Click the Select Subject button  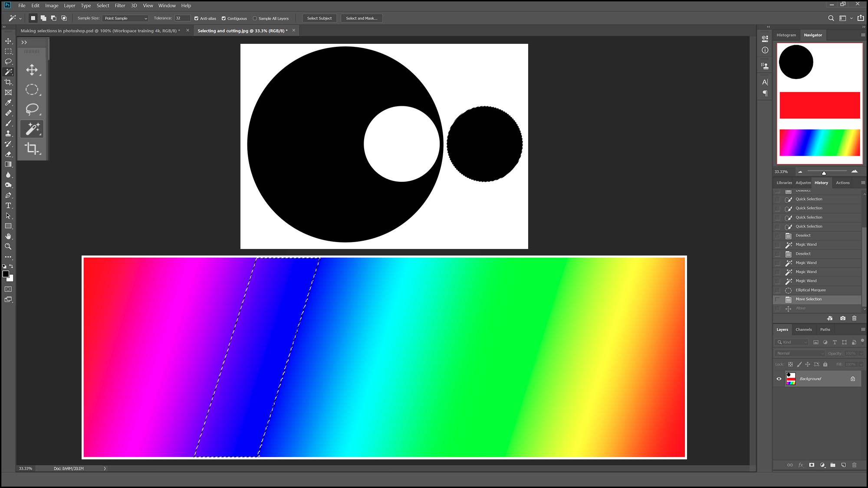coord(319,18)
